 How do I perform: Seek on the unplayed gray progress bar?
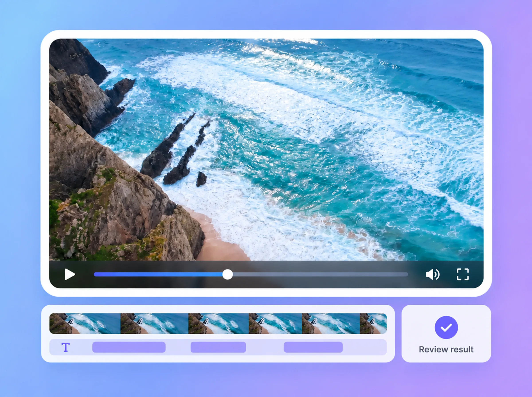click(x=320, y=274)
